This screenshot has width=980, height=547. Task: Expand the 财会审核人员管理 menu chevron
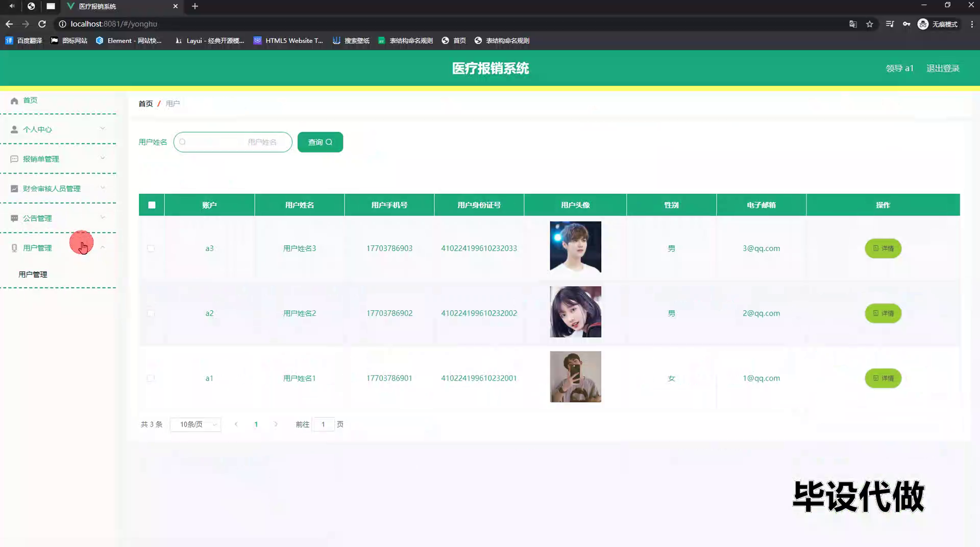103,188
